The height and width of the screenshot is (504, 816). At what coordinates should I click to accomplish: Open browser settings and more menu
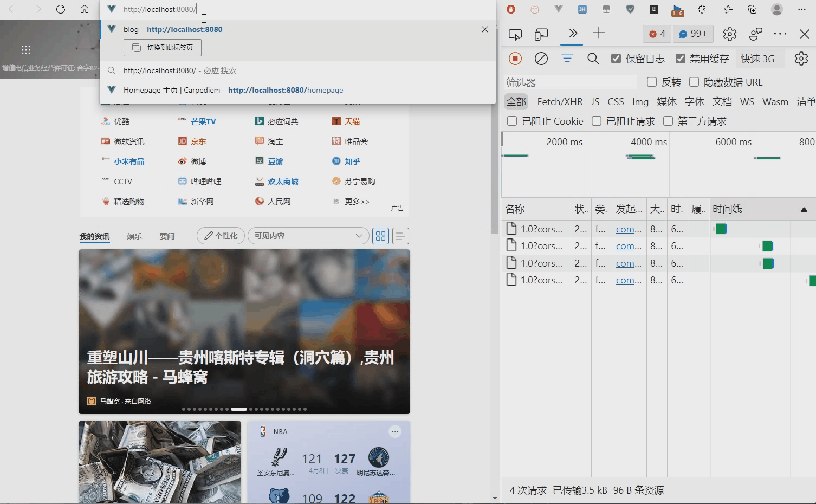[802, 9]
